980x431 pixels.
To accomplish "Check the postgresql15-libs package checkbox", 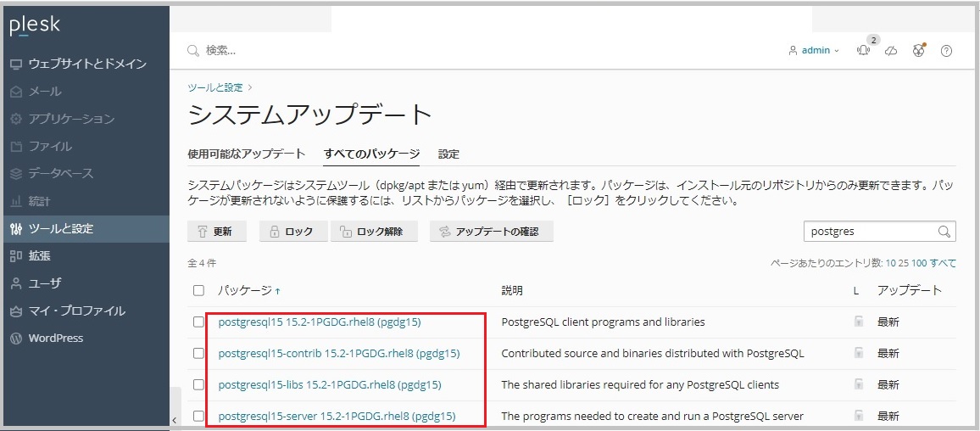I will [x=198, y=384].
